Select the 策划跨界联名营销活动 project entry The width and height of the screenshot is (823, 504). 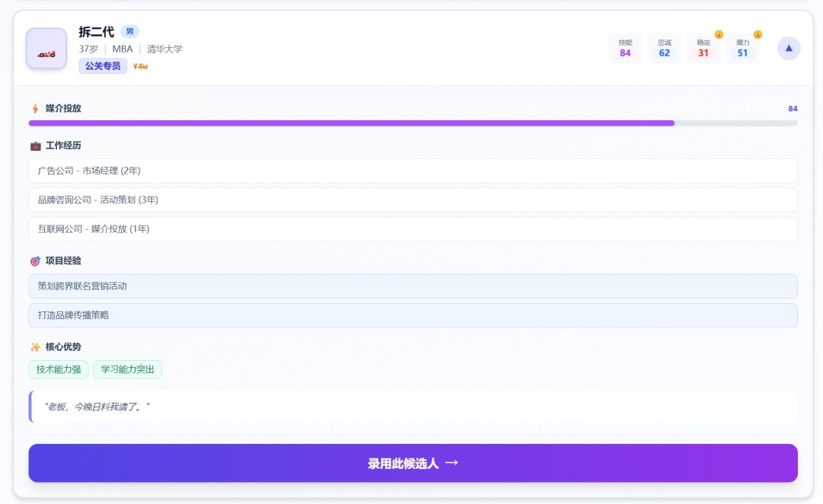(413, 286)
